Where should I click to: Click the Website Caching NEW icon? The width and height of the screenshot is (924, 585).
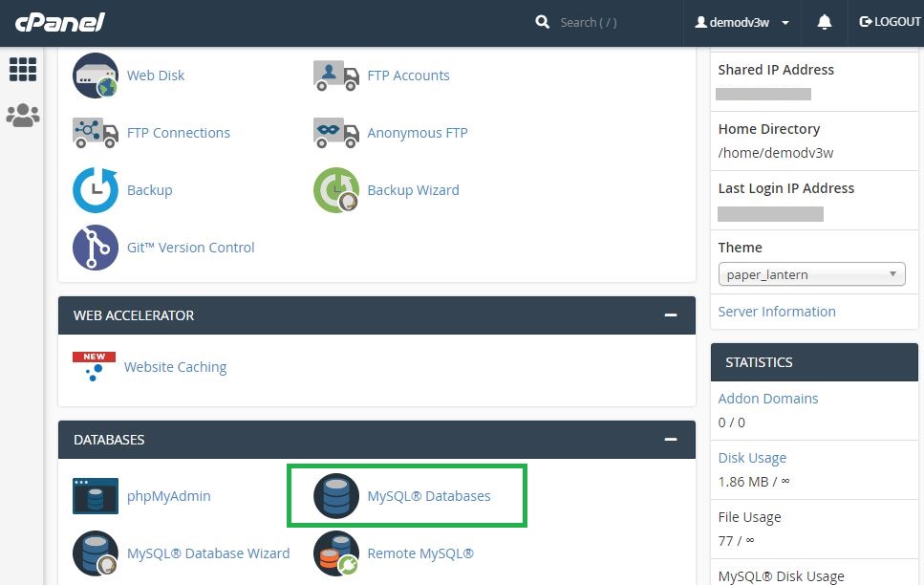coord(95,367)
